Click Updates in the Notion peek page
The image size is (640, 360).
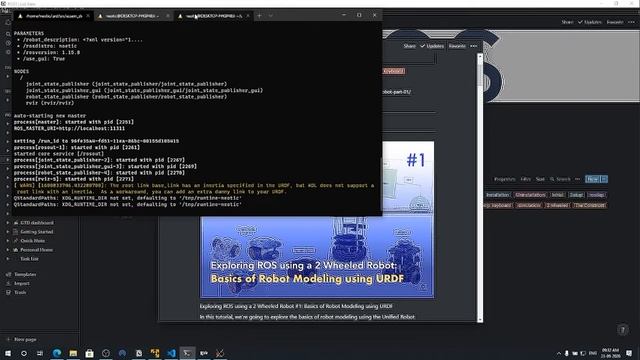point(432,46)
